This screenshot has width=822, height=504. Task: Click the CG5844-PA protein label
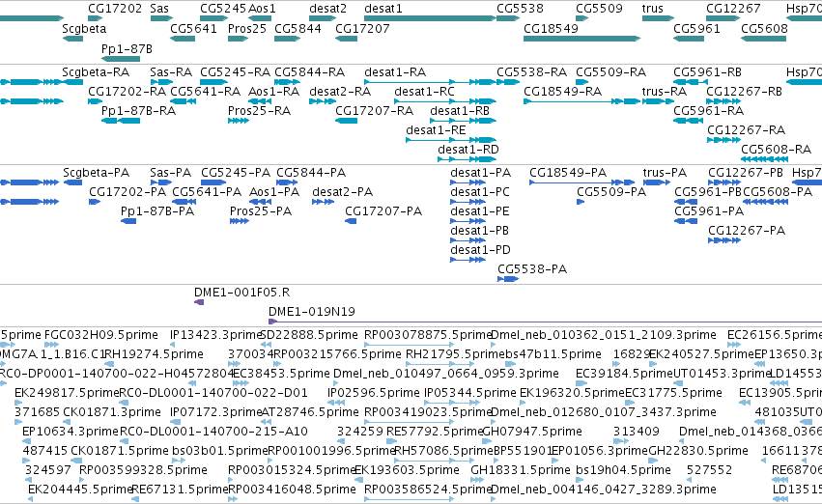[x=311, y=173]
